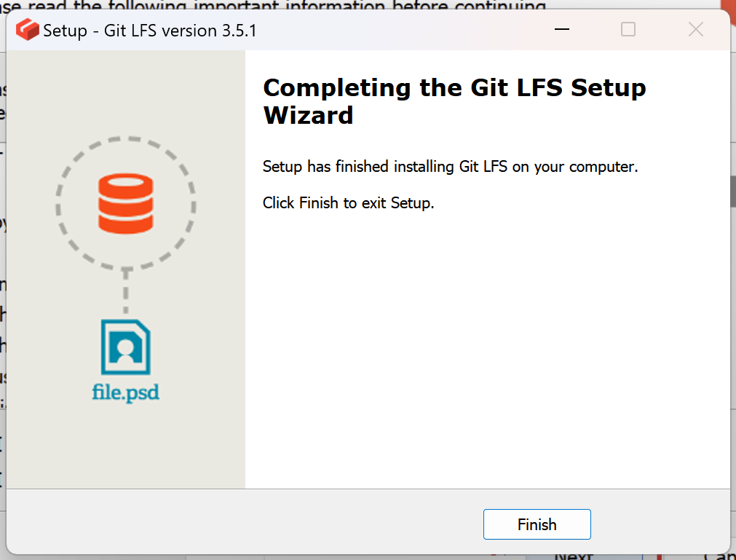The image size is (736, 560).
Task: Click the Finish button
Action: (537, 524)
